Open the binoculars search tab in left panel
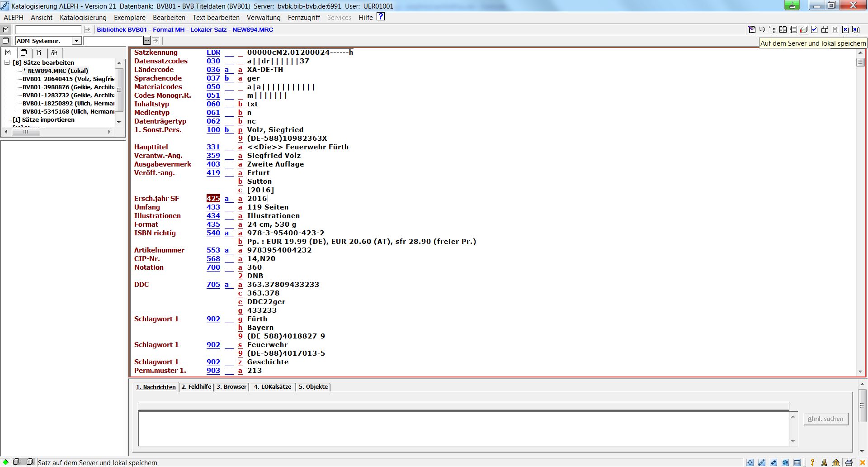 54,52
